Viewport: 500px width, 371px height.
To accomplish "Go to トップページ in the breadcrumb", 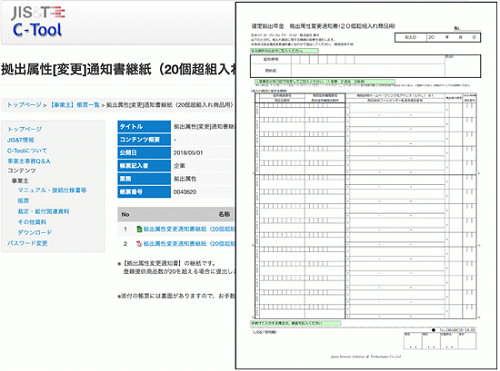I will (x=24, y=105).
